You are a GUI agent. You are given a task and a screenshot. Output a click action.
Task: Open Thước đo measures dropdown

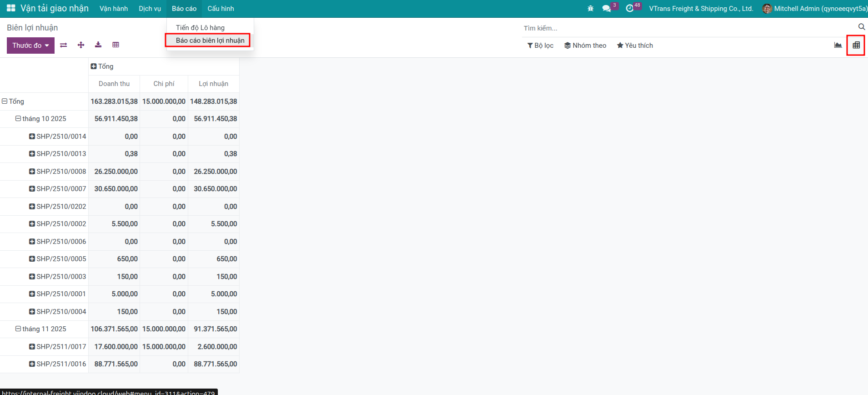pos(30,46)
